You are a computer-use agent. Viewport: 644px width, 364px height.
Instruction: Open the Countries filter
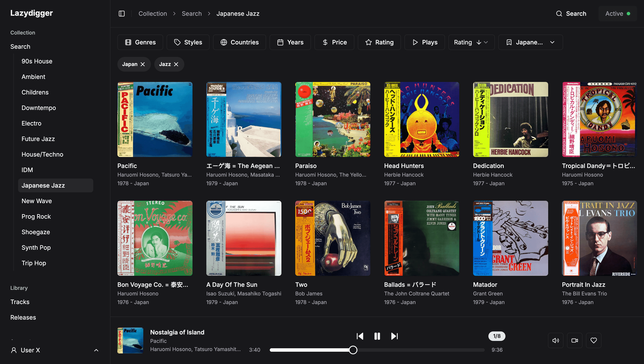239,42
